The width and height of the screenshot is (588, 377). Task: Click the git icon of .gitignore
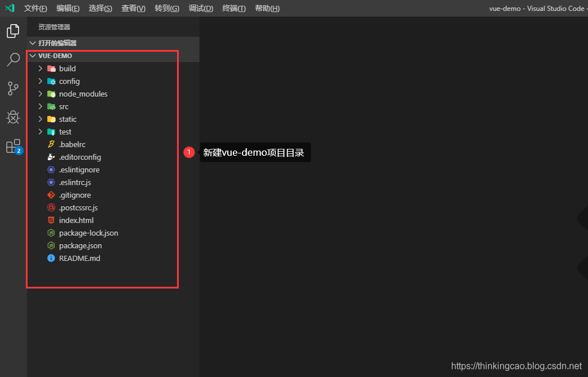click(x=51, y=195)
